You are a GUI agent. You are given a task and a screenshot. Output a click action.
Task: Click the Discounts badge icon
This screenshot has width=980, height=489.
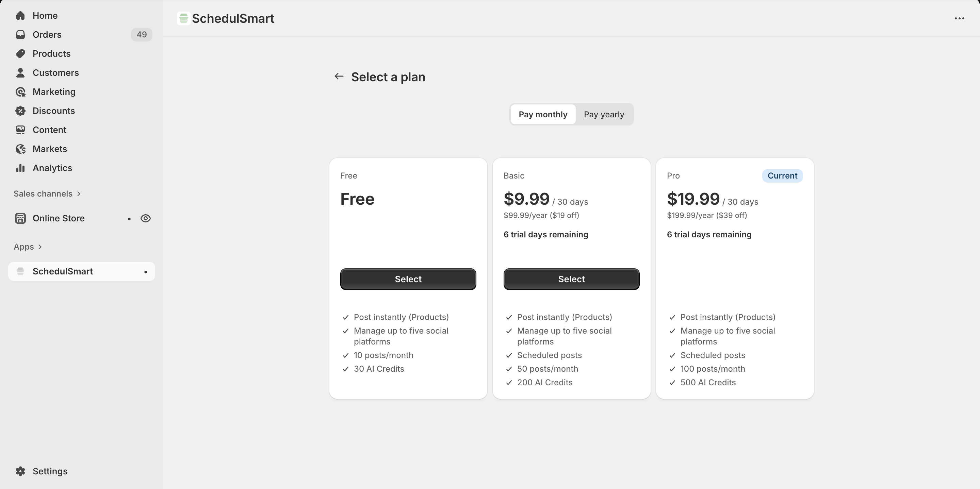20,111
